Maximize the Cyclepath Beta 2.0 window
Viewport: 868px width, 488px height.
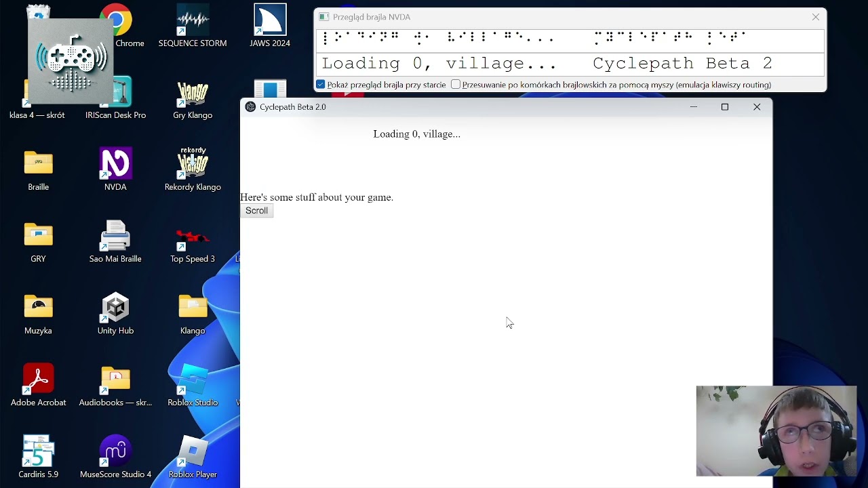click(x=725, y=107)
